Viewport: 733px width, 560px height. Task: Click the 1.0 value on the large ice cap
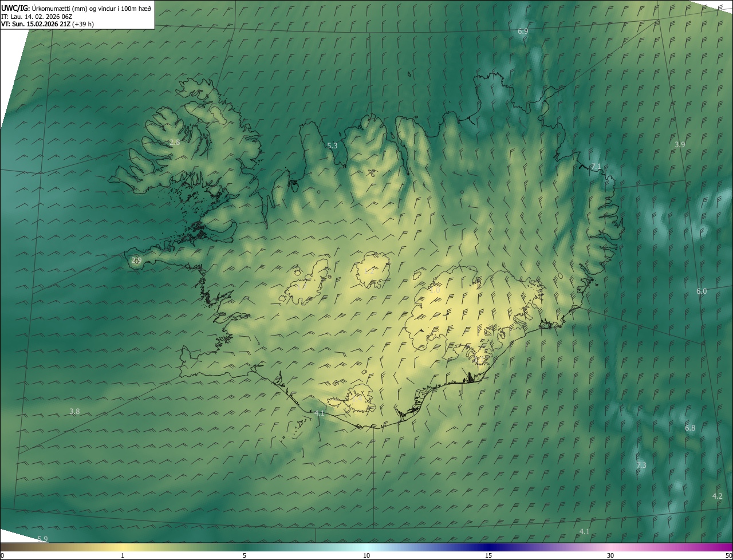435,291
